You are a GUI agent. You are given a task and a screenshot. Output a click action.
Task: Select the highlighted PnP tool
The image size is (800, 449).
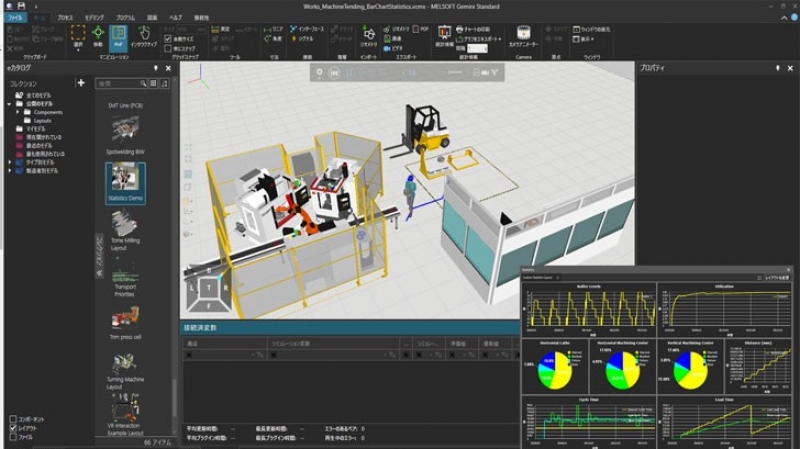point(118,38)
